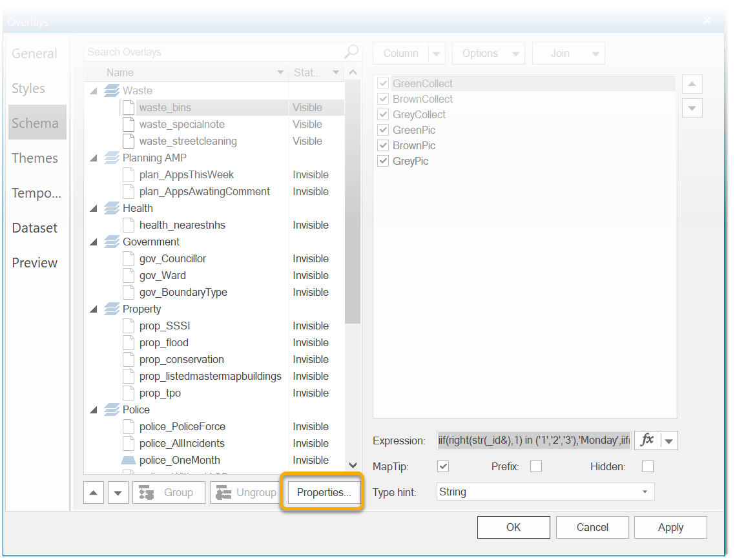
Task: Move overlay up with bottom-left up arrow
Action: 94,493
